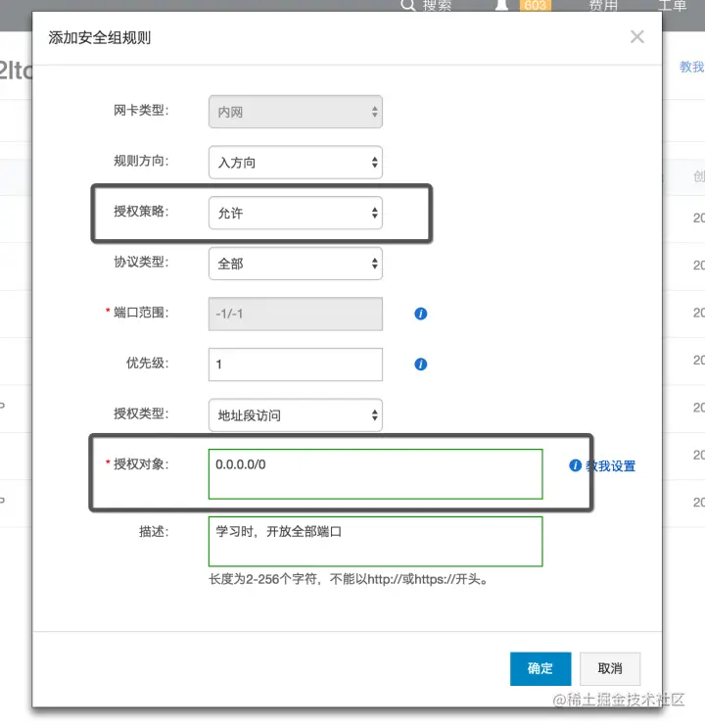Click the 授权对象 text area with 0.0.0.0/0
705x728 pixels.
pos(375,474)
